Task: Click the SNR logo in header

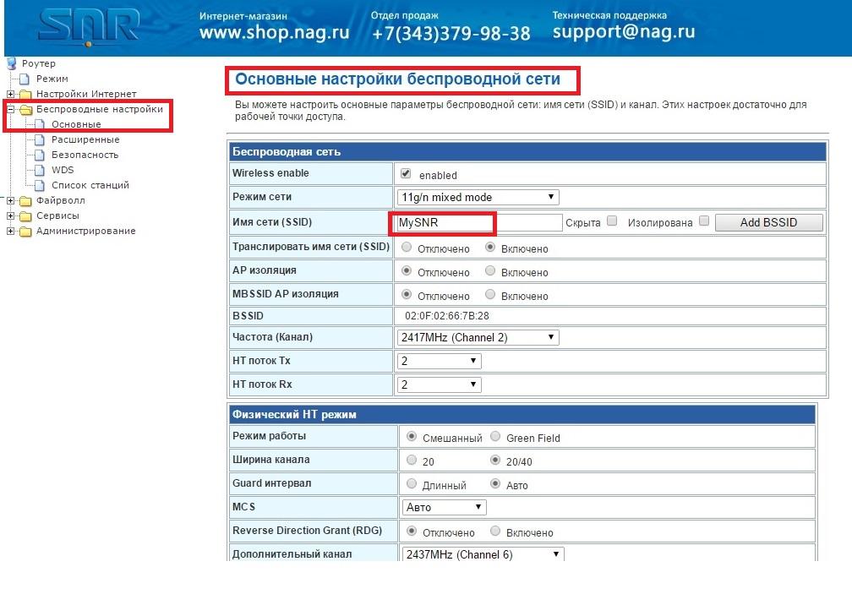Action: (89, 28)
